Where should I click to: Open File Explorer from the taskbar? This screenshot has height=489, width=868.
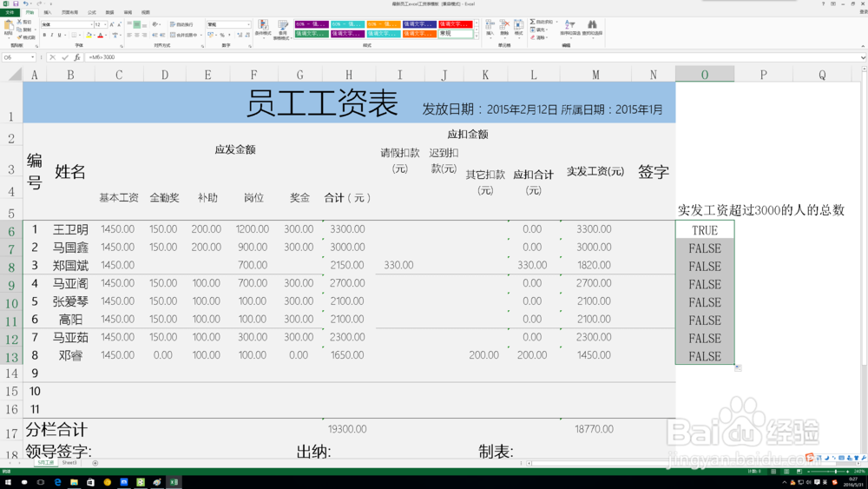[74, 482]
